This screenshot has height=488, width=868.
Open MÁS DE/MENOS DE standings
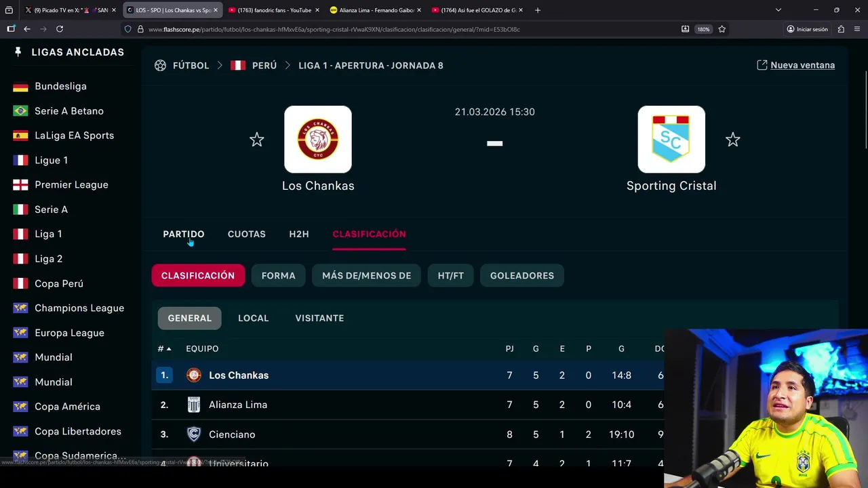[367, 276]
